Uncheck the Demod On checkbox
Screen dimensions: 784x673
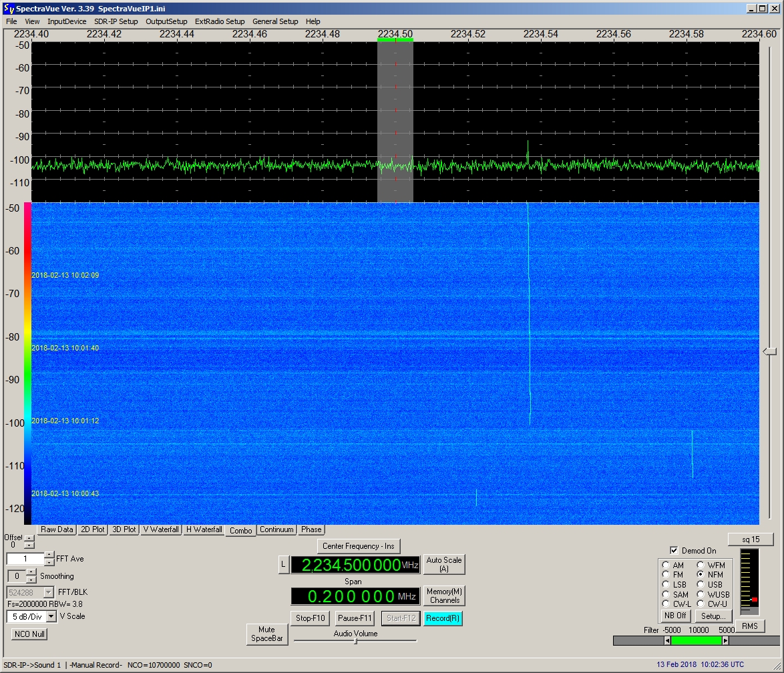pos(674,551)
